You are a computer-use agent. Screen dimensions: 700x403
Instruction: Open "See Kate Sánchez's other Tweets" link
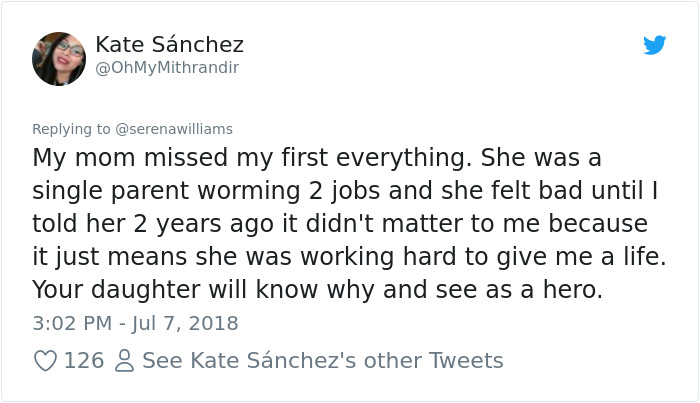[x=322, y=360]
